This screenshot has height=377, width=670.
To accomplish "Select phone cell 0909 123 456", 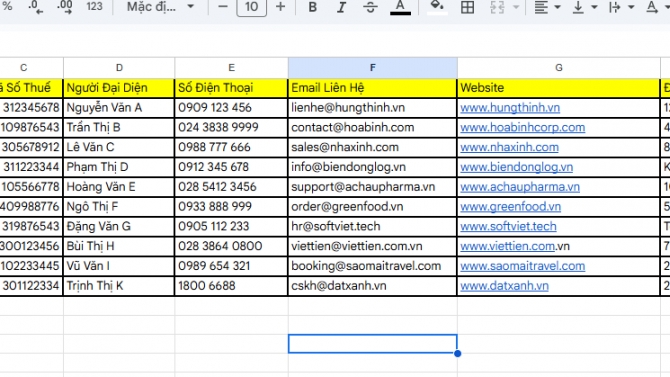I will 231,108.
